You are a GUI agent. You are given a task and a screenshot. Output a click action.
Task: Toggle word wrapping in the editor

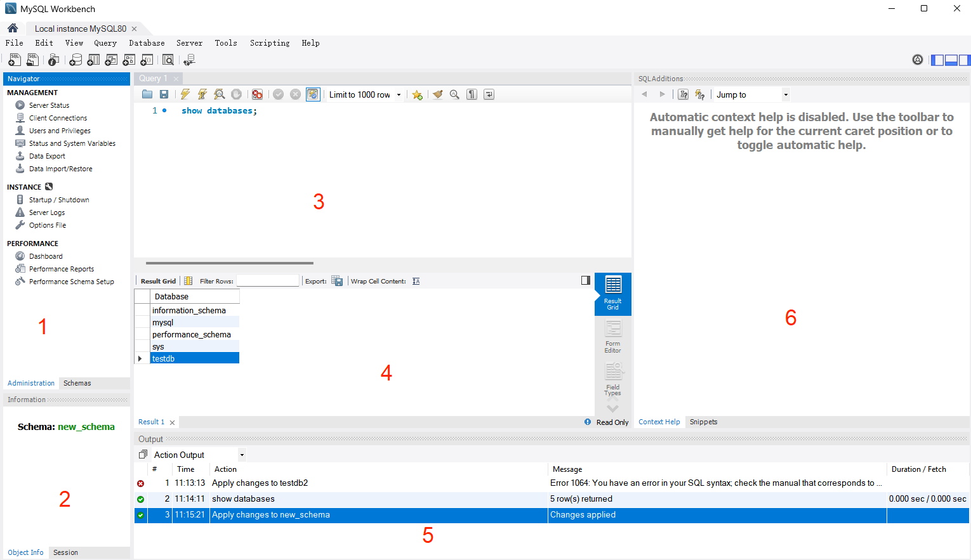point(489,94)
